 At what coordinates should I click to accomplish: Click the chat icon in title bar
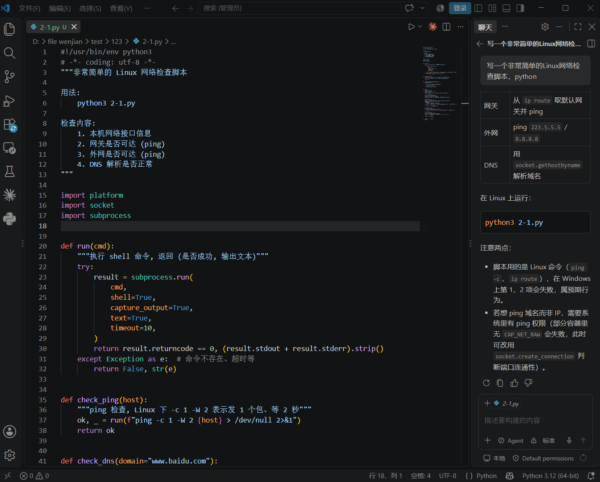(409, 8)
